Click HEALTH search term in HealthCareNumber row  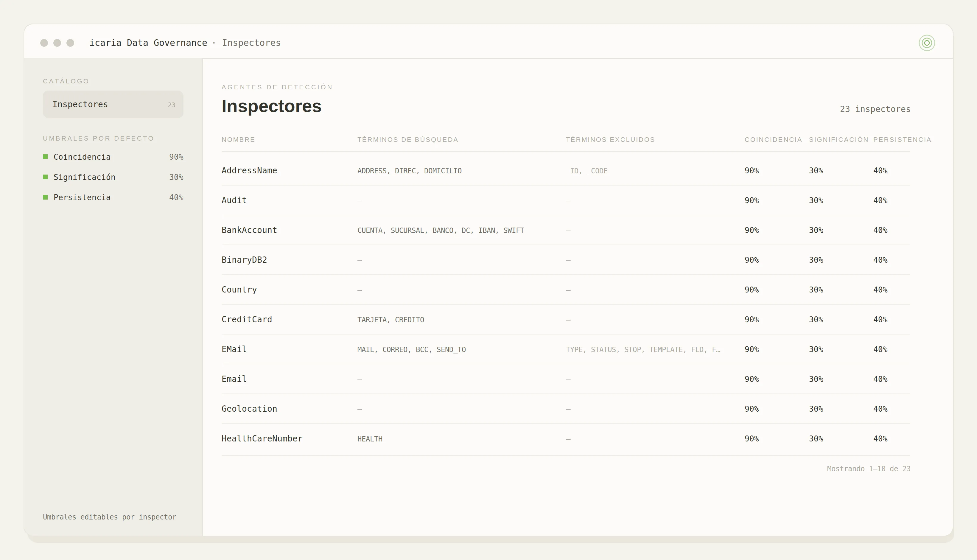click(x=370, y=439)
